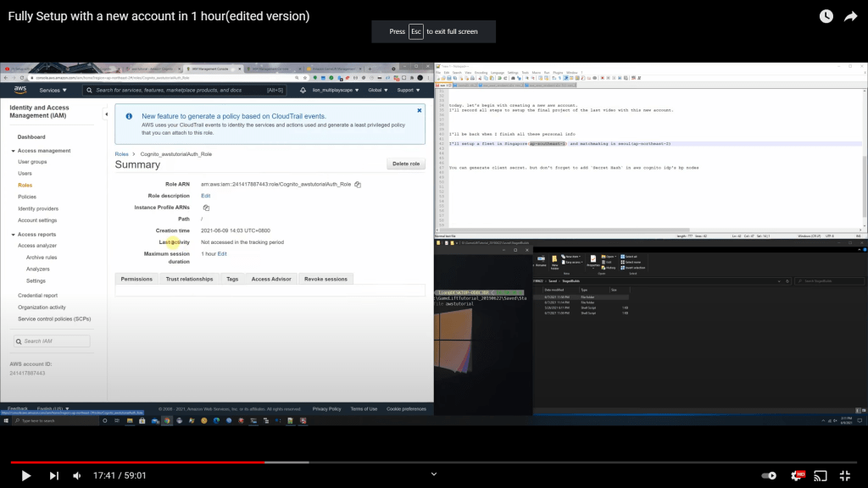868x488 pixels.
Task: Toggle the autoplay switch
Action: pos(768,475)
